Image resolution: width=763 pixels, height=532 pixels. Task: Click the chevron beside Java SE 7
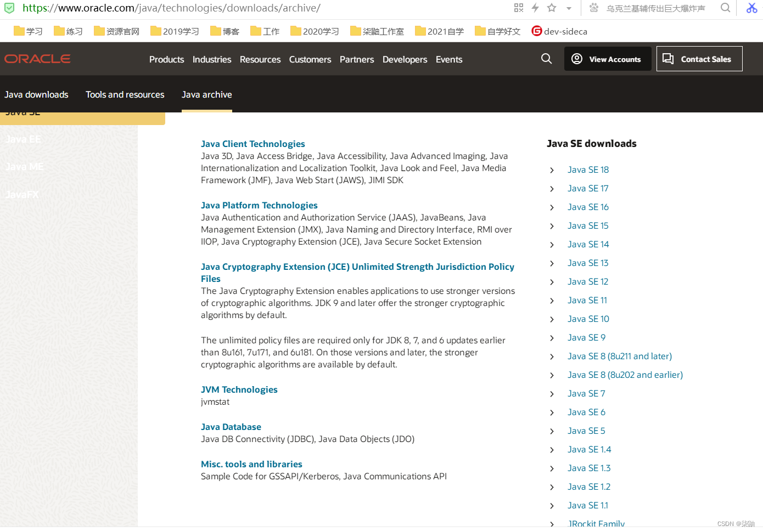point(552,394)
